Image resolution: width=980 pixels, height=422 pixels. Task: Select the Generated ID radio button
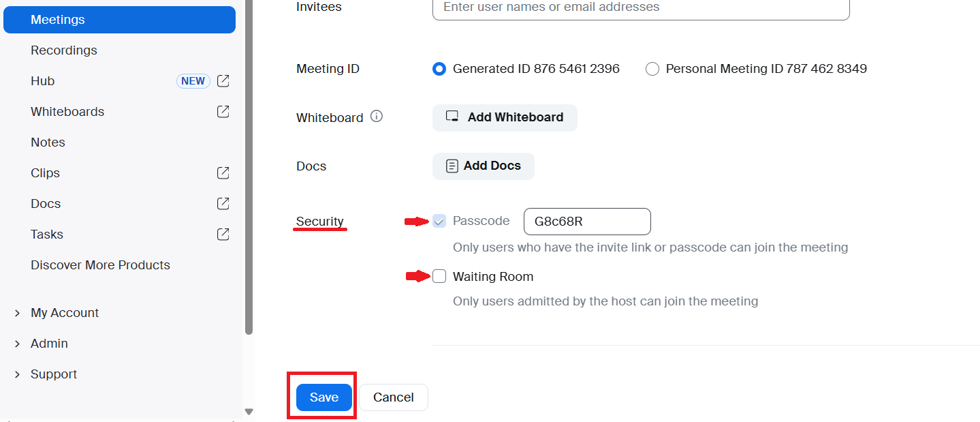[x=440, y=69]
